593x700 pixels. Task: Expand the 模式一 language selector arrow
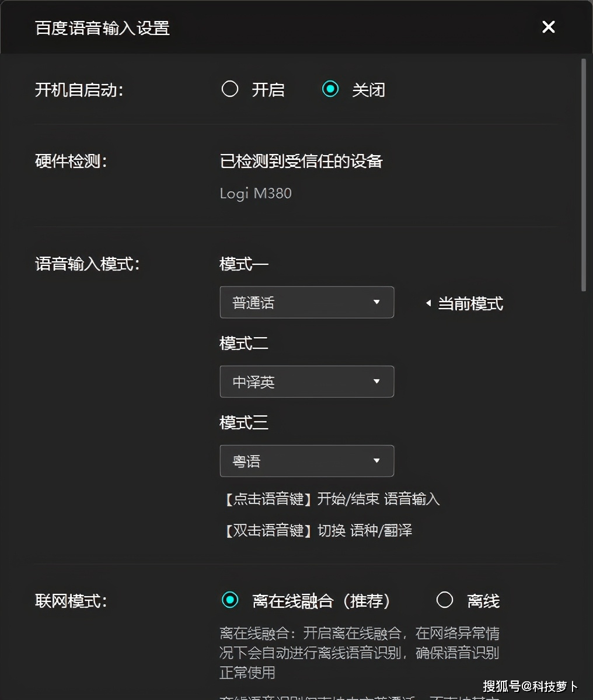377,302
